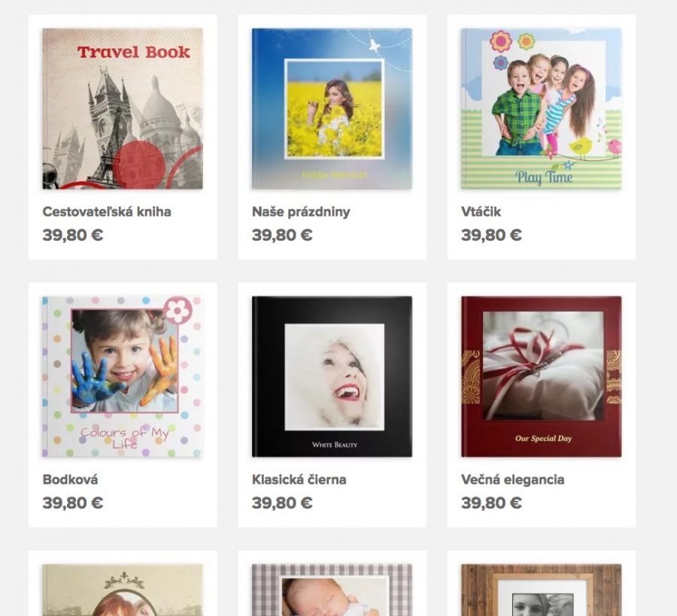Open the Colours of My Life cover
677x616 pixels.
click(x=123, y=377)
